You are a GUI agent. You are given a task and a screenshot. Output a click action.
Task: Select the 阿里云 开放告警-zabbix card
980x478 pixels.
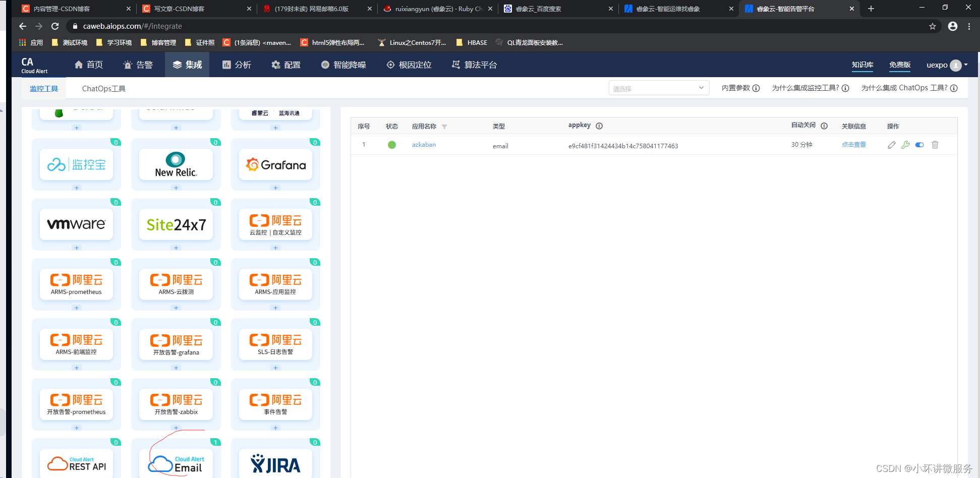point(176,404)
